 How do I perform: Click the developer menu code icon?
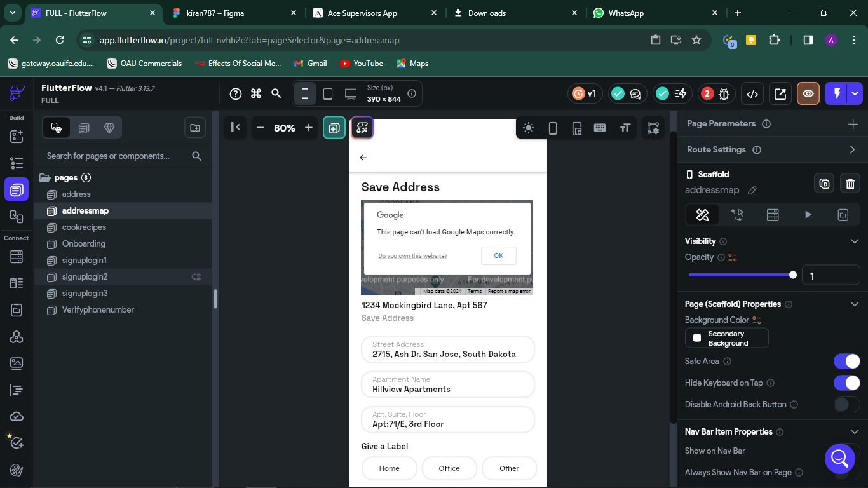click(x=752, y=94)
